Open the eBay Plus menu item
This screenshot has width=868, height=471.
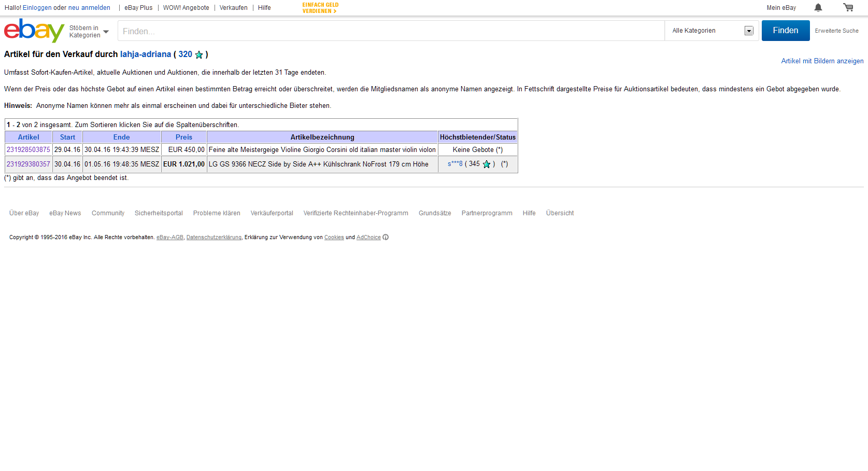click(138, 8)
